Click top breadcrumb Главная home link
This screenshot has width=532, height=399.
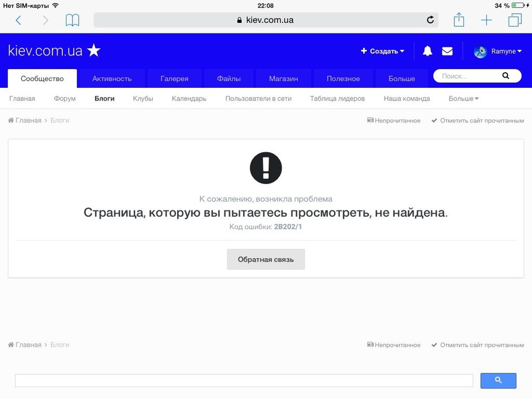25,120
